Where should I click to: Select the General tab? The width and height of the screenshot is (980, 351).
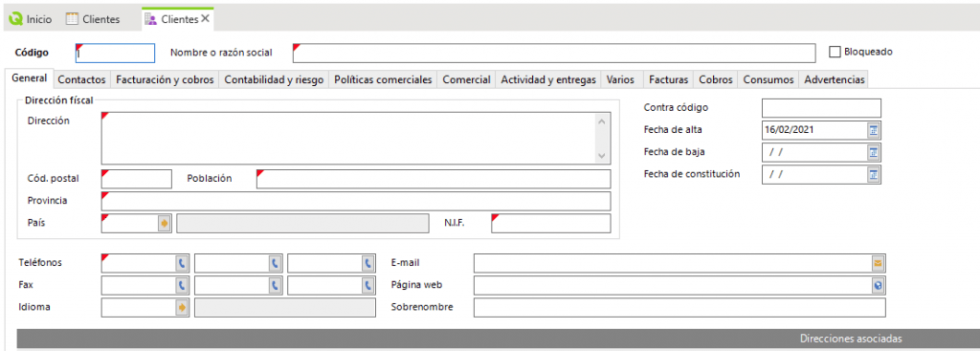tap(30, 79)
